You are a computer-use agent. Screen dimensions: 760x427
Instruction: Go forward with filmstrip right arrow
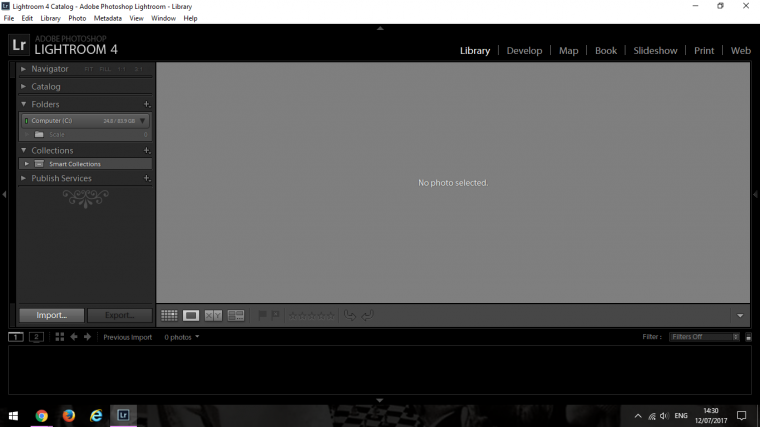point(87,337)
